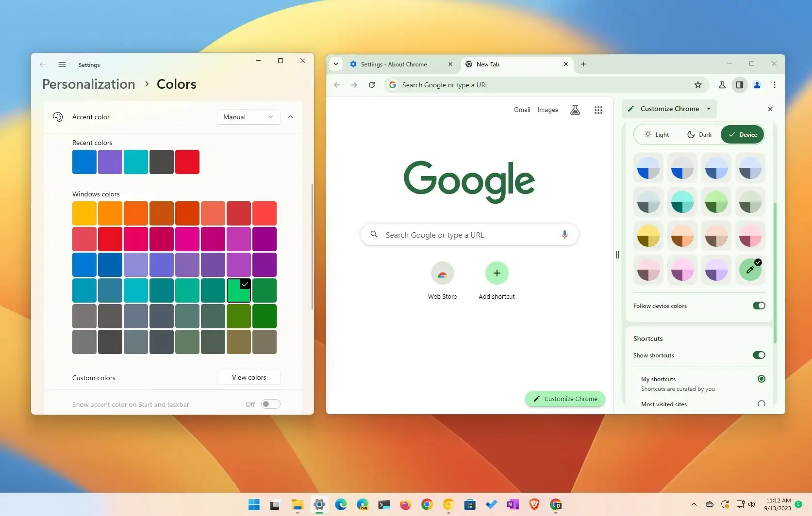This screenshot has height=516, width=812.
Task: Click the Chrome forward arrow
Action: coord(354,85)
